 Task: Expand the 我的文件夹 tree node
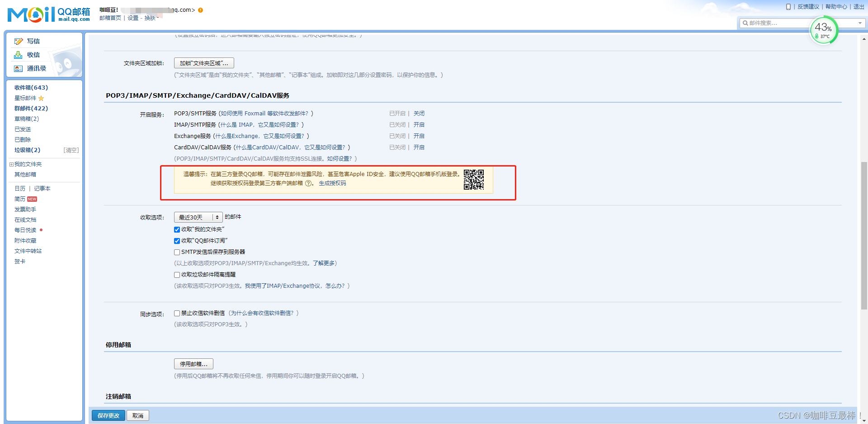pyautogui.click(x=11, y=164)
